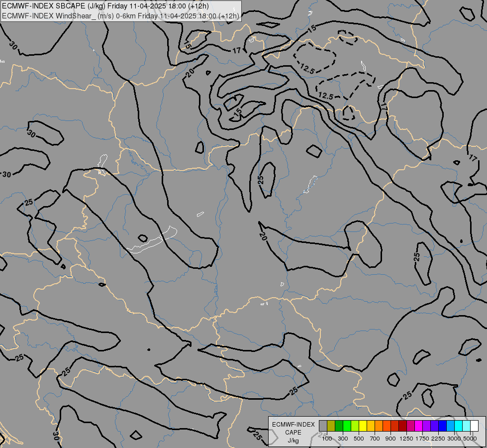Click the pure yellow legend swatch

click(x=363, y=426)
